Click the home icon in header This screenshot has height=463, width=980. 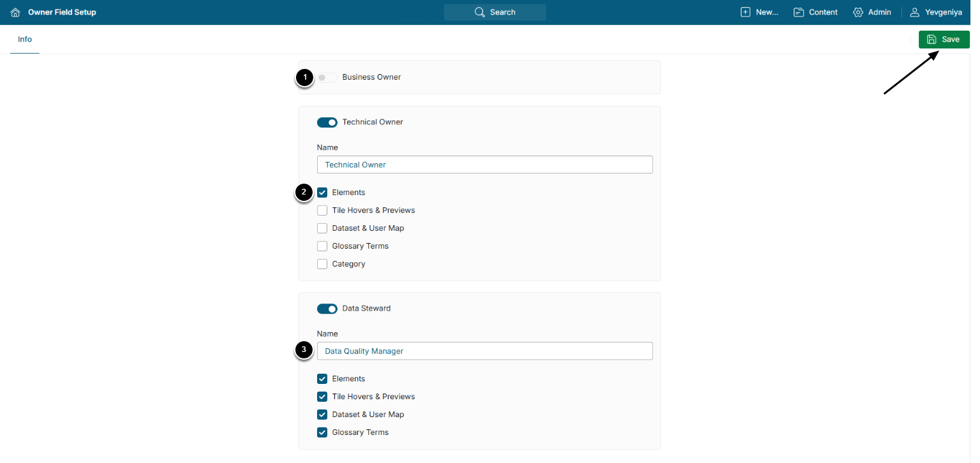pos(15,12)
